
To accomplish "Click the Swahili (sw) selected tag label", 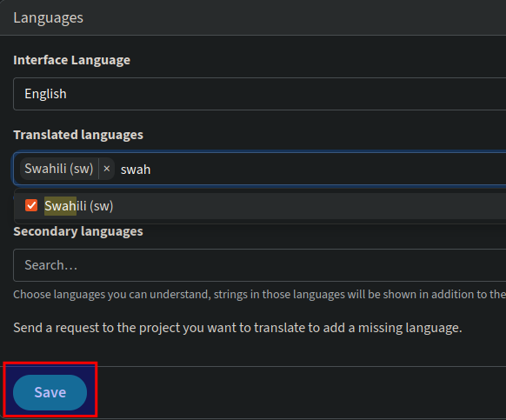I will pos(59,169).
